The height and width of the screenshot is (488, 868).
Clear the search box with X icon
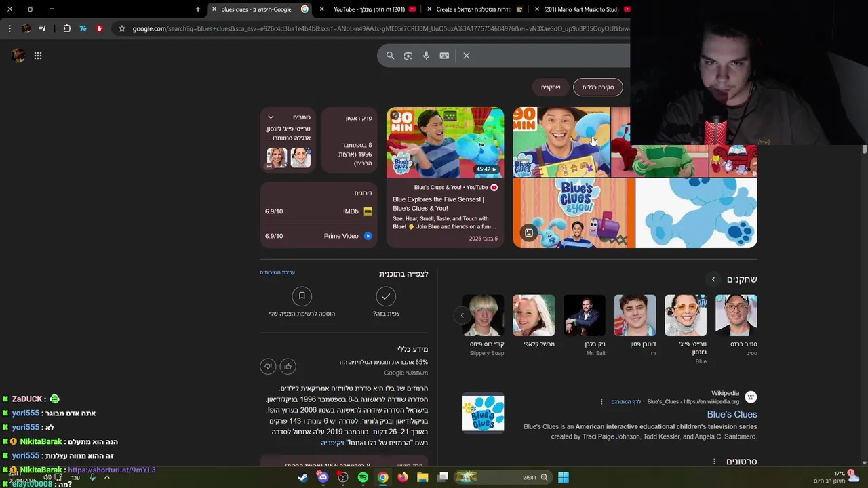(x=467, y=56)
